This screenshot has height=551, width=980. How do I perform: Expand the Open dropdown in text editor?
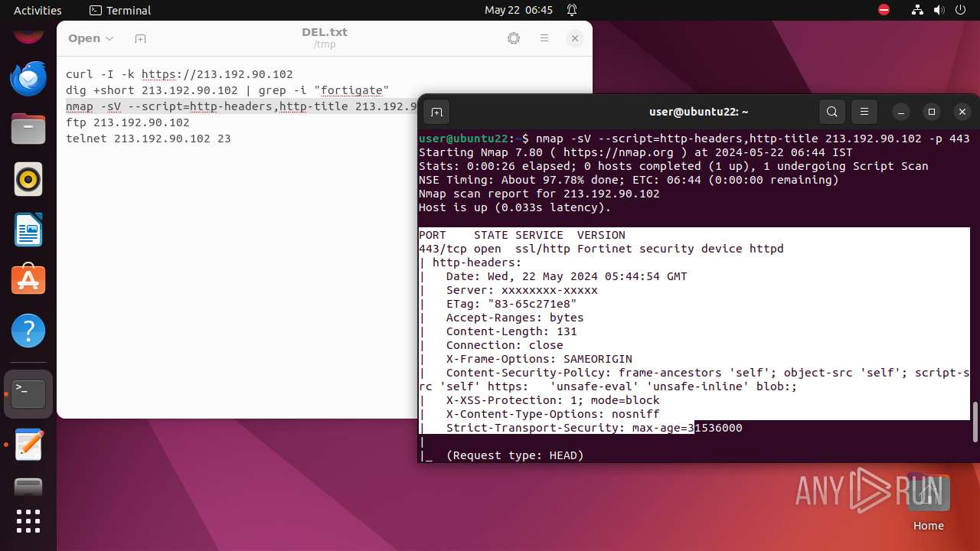[90, 38]
